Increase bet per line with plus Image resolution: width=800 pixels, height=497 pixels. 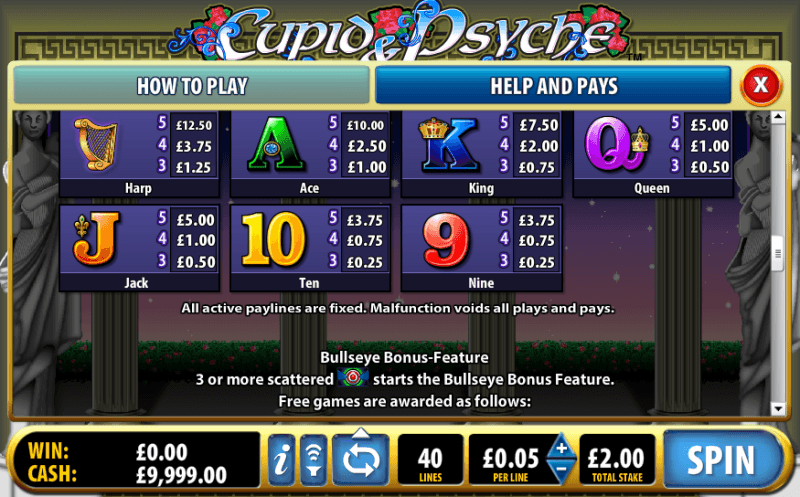pos(561,447)
